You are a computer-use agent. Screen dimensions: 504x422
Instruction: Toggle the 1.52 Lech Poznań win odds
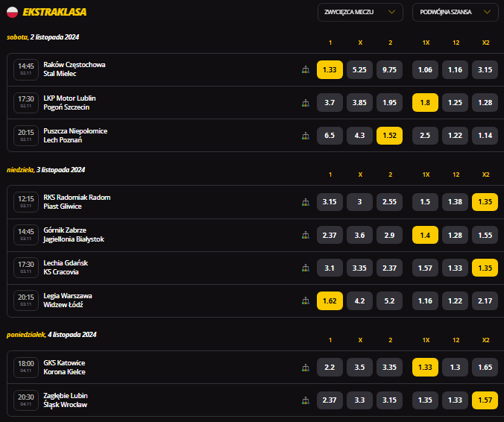(x=389, y=136)
